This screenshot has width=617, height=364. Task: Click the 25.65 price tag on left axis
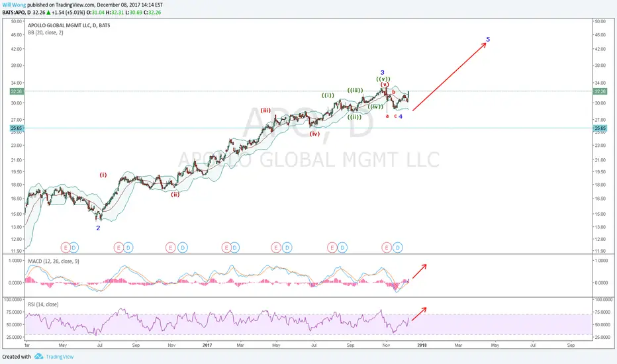coord(17,128)
